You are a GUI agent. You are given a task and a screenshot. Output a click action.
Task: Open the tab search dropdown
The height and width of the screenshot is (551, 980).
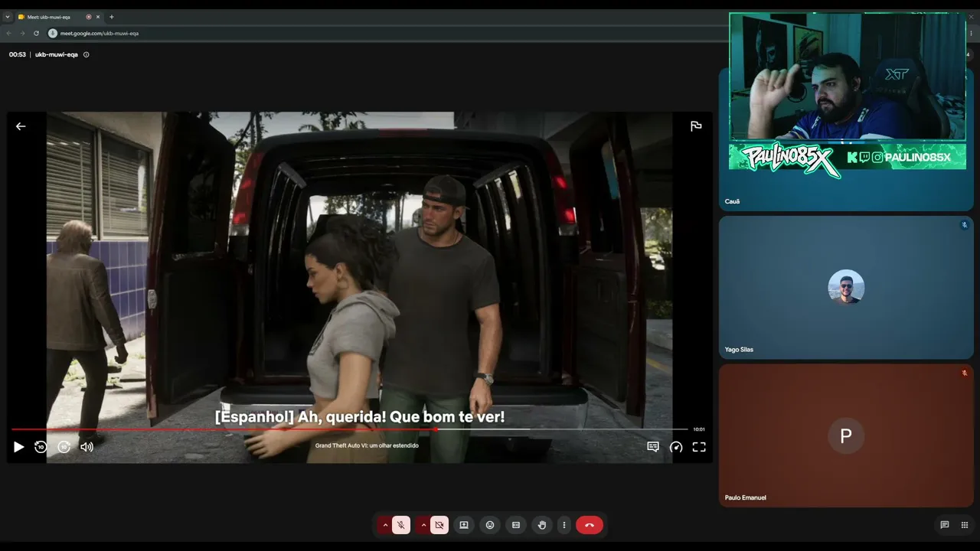8,17
